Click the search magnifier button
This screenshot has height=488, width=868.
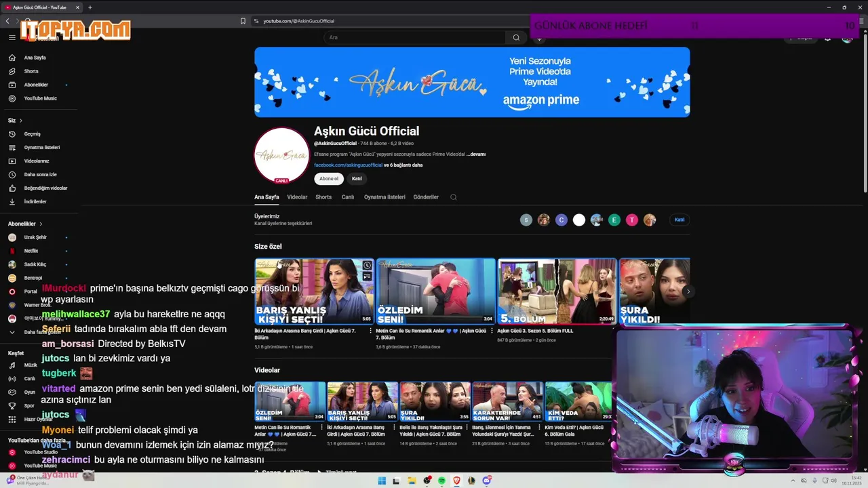point(516,37)
